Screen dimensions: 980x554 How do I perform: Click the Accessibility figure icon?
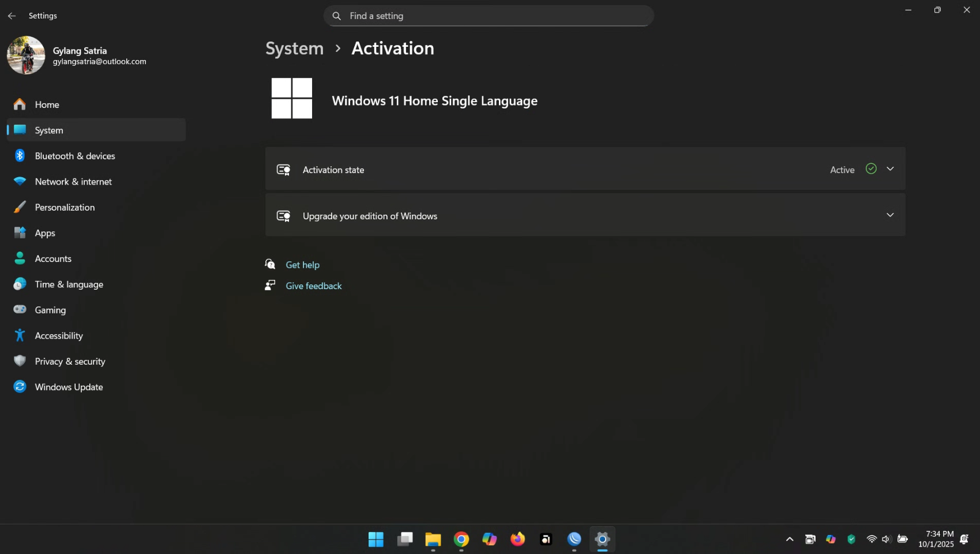pos(20,335)
